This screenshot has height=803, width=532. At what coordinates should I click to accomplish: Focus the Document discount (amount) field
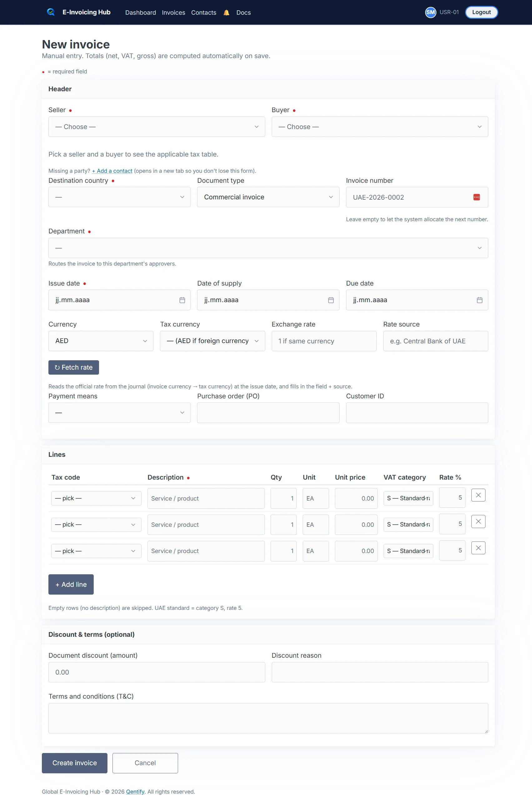click(x=157, y=672)
